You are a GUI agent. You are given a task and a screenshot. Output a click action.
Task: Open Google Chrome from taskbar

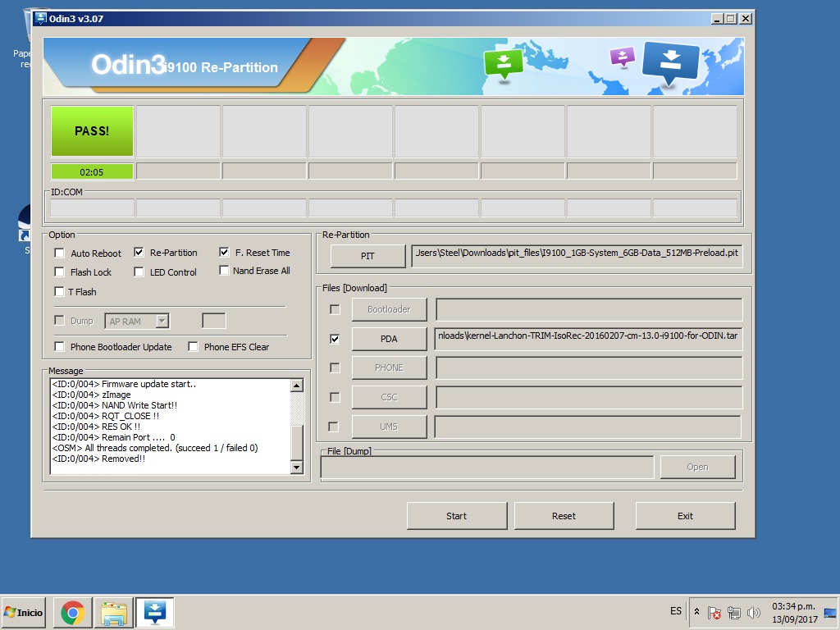point(72,612)
